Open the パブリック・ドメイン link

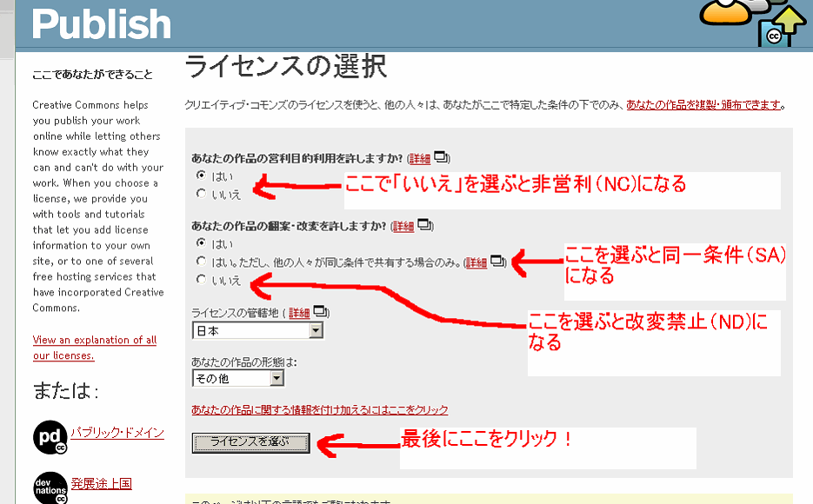tap(117, 433)
